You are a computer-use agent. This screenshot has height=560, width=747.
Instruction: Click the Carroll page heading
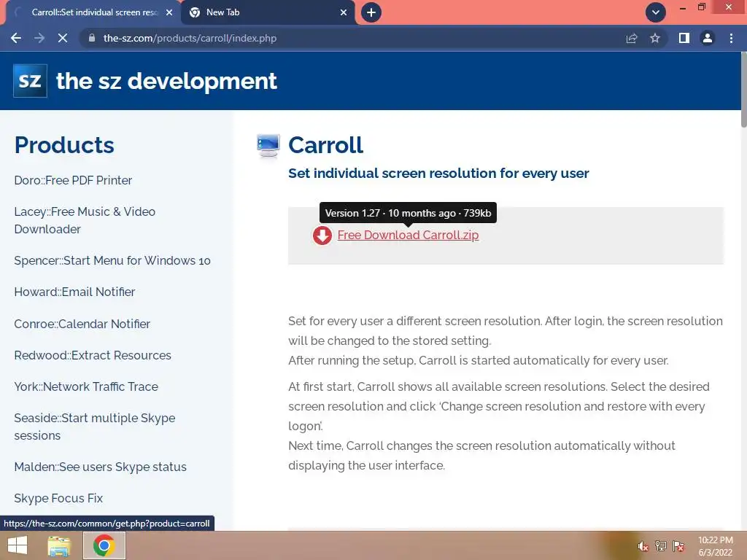[326, 145]
